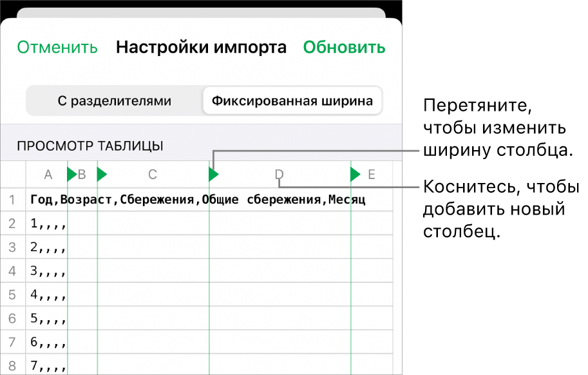Screen dimensions: 588x375
Task: Click the cell containing 4,,,,
Action: (x=48, y=294)
